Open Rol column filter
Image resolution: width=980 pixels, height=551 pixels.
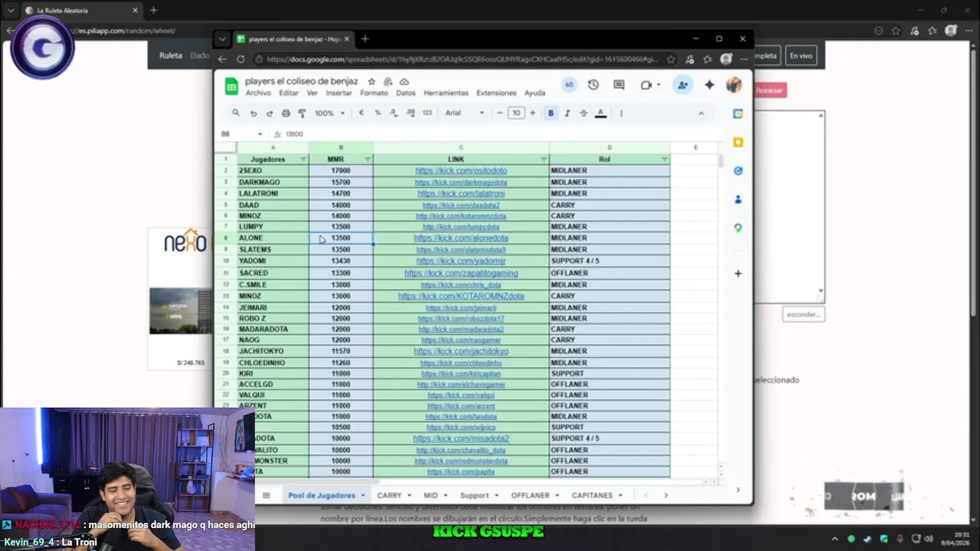(x=665, y=159)
